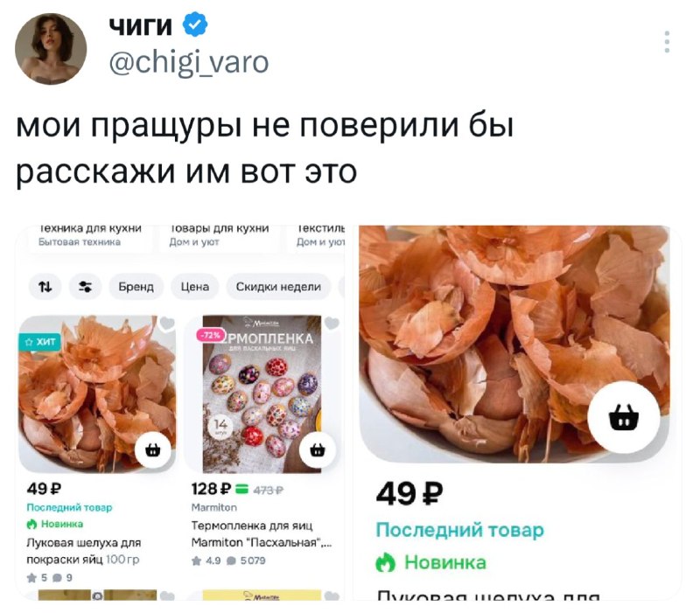Viewport: 700px width, 613px height.
Task: Expand the Бренд filter chip
Action: click(x=136, y=287)
